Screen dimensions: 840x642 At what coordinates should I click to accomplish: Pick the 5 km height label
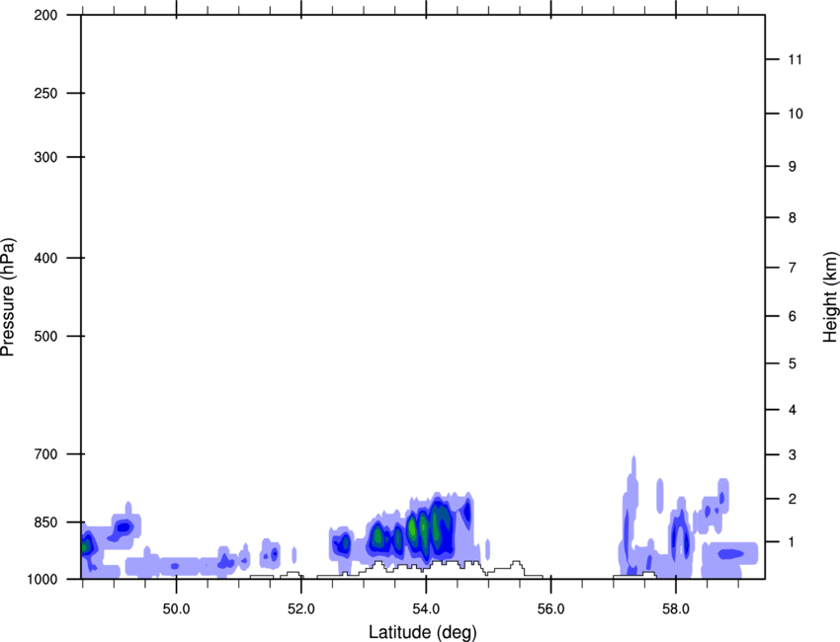(793, 363)
